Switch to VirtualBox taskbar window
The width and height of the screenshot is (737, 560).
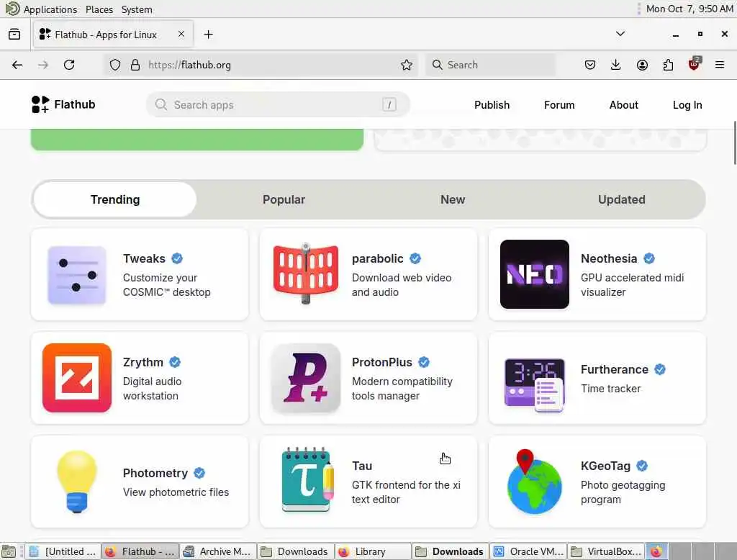[606, 551]
